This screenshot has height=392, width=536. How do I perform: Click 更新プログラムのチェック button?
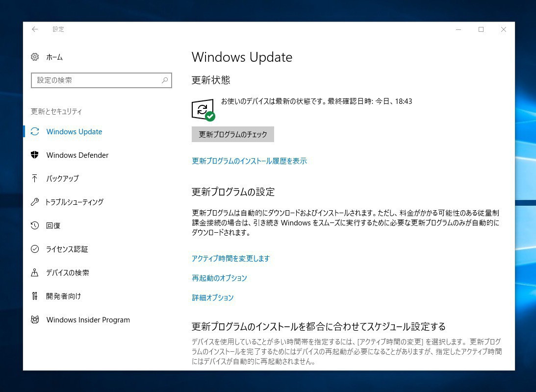point(233,134)
